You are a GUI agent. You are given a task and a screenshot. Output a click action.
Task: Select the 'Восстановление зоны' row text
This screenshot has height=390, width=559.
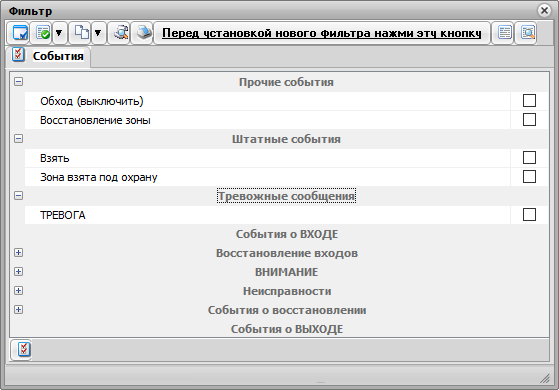[x=95, y=120]
